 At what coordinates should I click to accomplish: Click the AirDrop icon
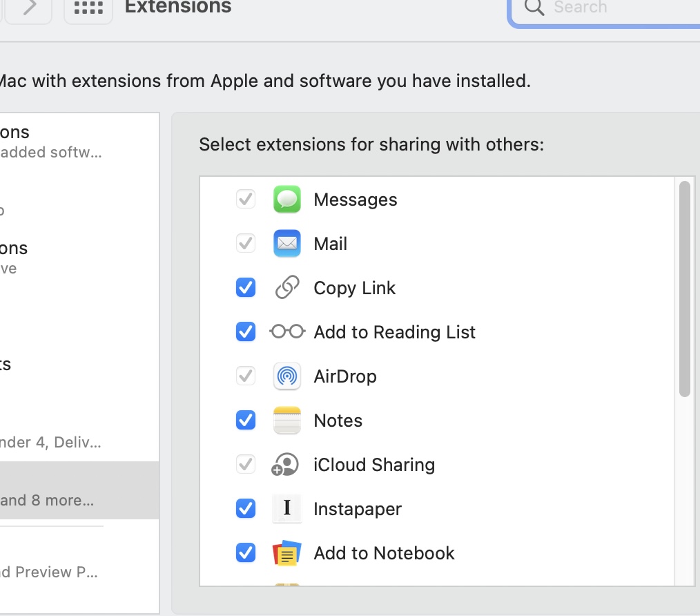286,376
